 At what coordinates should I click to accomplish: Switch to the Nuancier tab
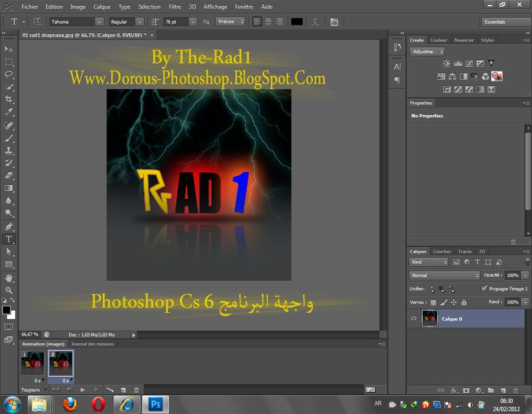463,40
